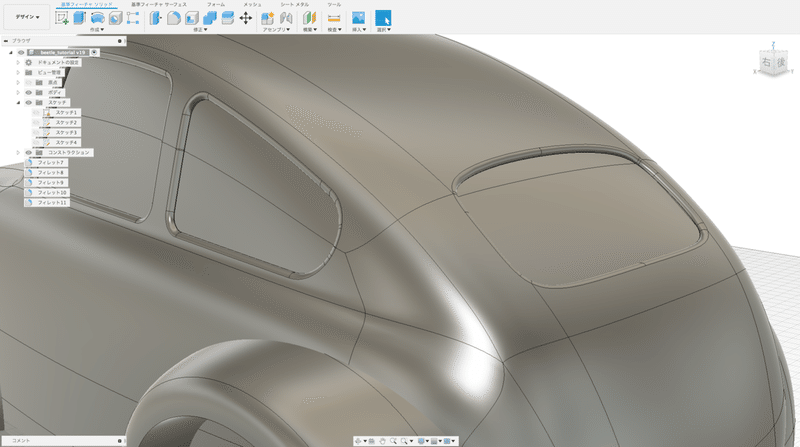Image resolution: width=800 pixels, height=447 pixels.
Task: Show スケッチ3 with its eye icon
Action: 36,133
